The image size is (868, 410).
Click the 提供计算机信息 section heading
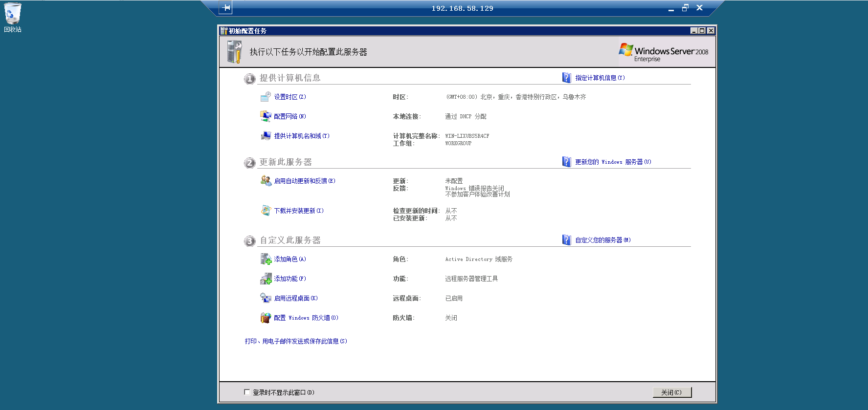[290, 78]
